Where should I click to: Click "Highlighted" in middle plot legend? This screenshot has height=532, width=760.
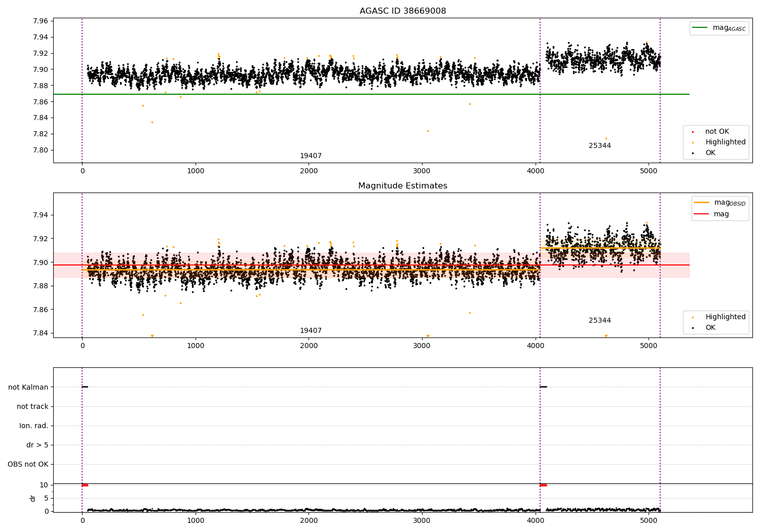pos(726,317)
